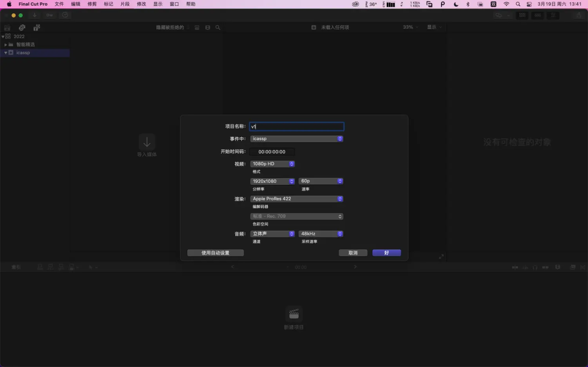The width and height of the screenshot is (588, 367).
Task: Click the Share export icon
Action: pos(579,15)
